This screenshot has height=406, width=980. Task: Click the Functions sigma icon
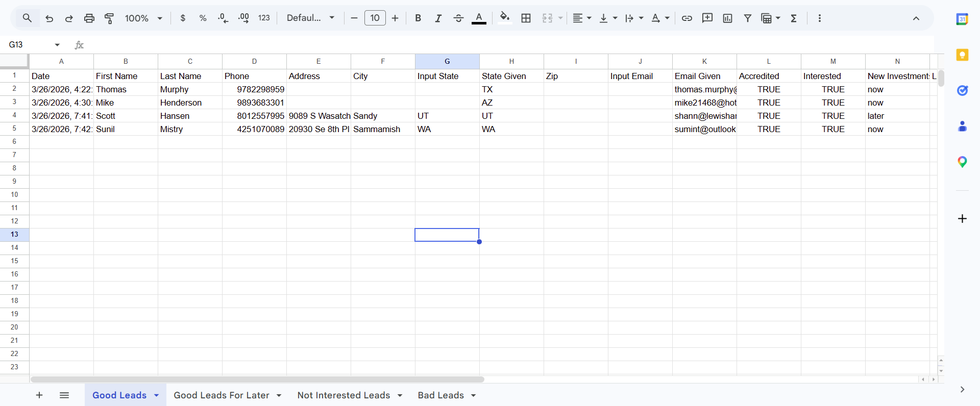pyautogui.click(x=794, y=18)
